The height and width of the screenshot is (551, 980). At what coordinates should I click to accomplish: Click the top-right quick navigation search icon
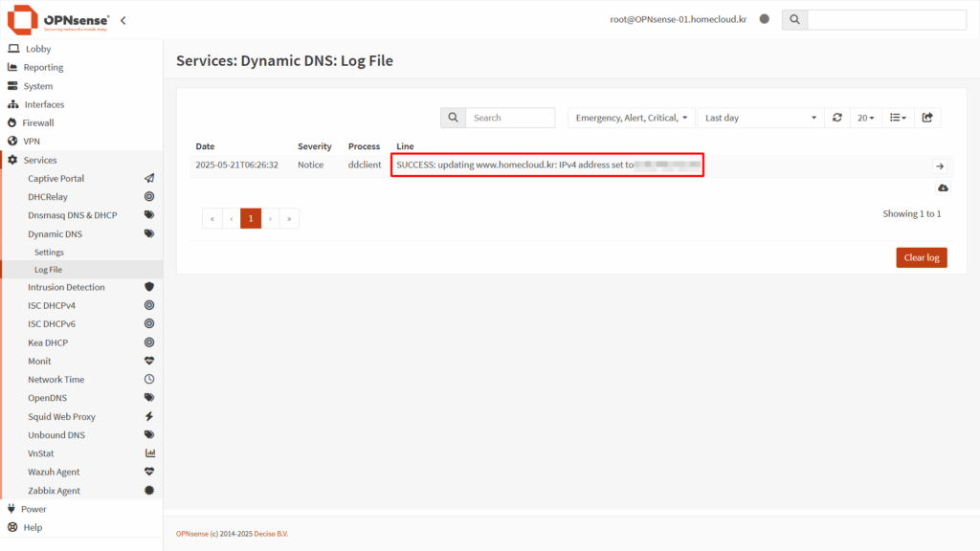pos(794,20)
